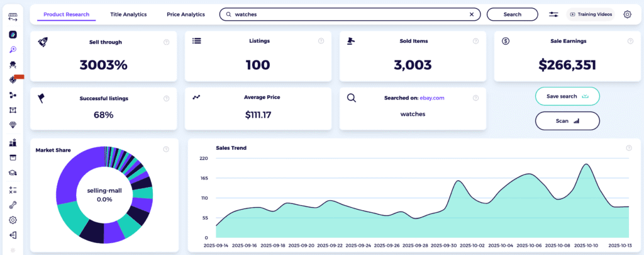Switch to the Title Analytics tab
This screenshot has height=255, width=644.
point(128,14)
